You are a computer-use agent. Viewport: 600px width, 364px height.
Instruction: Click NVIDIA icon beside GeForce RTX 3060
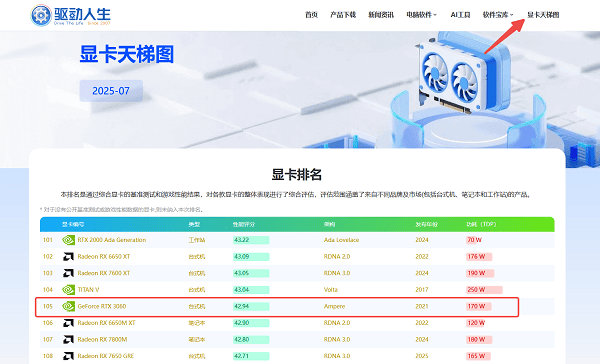click(x=68, y=306)
